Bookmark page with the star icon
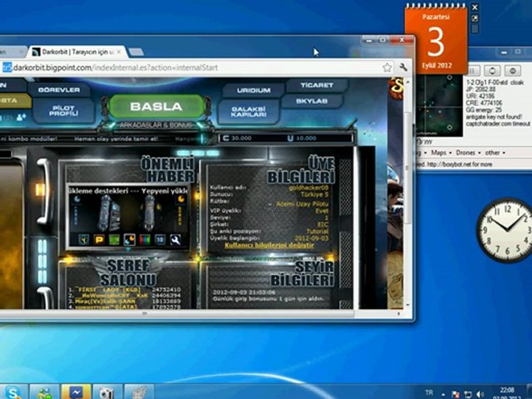532x399 pixels. click(x=387, y=68)
